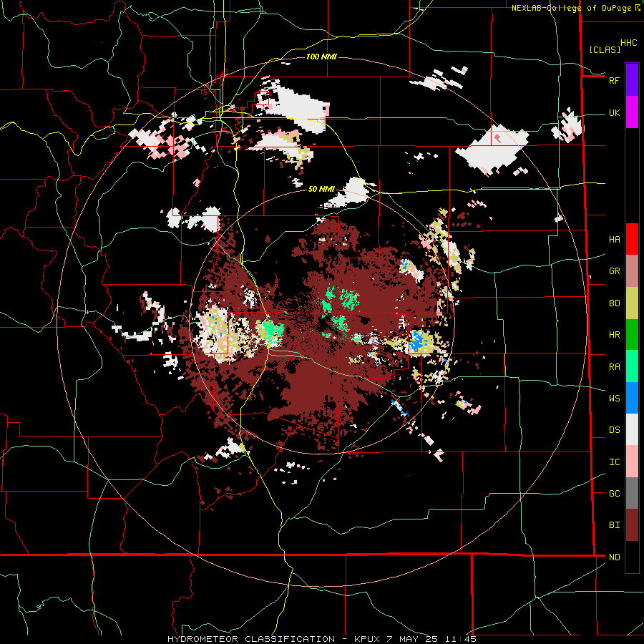Click the DS white legend swatch
Screen dimensions: 644x644
point(632,429)
